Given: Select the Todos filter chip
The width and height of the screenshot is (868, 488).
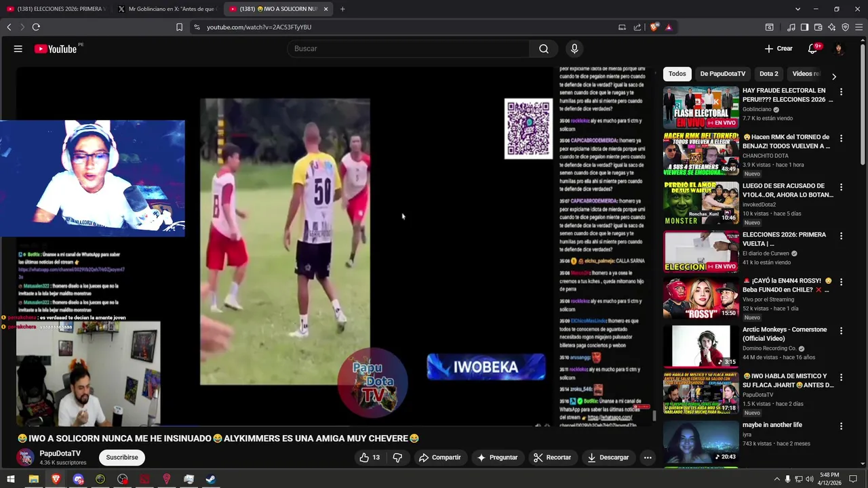Looking at the screenshot, I should [677, 74].
